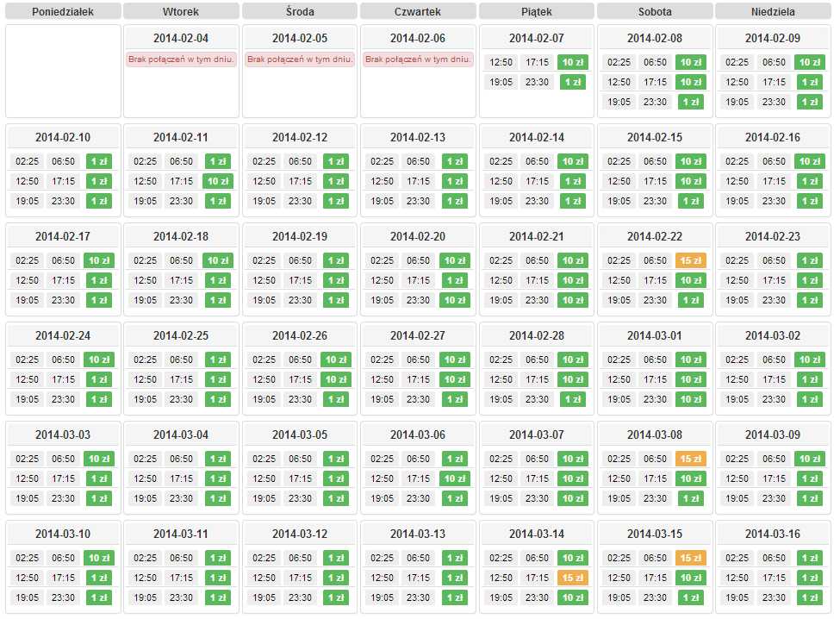Image resolution: width=840 pixels, height=619 pixels.
Task: Click price button for 02:25 on 2014-02-12
Action: tap(336, 161)
